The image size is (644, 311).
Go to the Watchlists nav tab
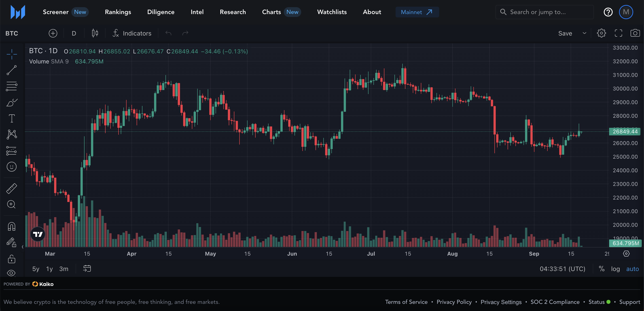coord(332,12)
